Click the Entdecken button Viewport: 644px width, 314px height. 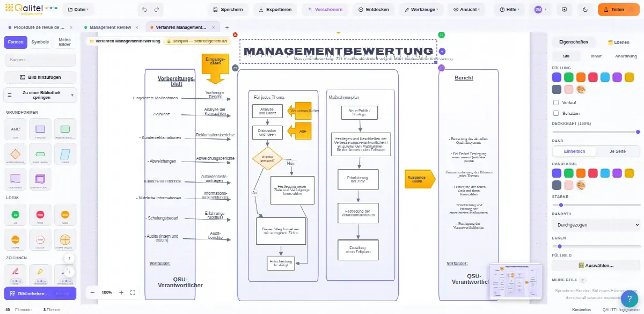pyautogui.click(x=374, y=10)
